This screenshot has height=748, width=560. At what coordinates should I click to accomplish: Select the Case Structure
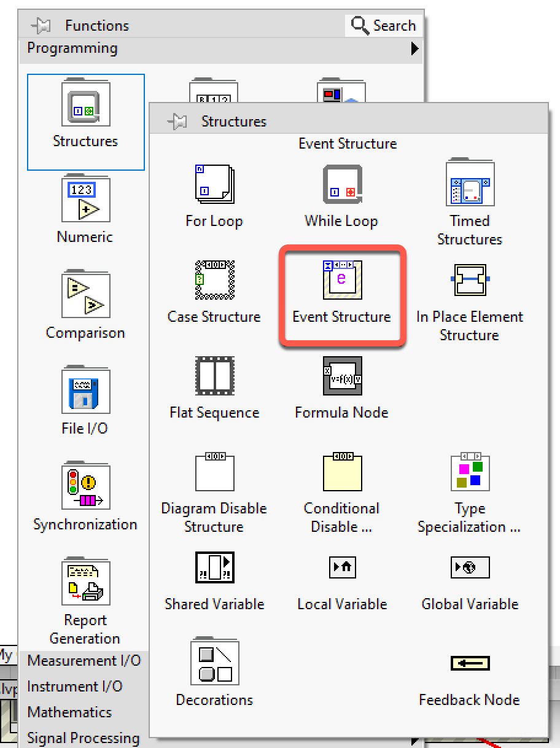coord(214,279)
